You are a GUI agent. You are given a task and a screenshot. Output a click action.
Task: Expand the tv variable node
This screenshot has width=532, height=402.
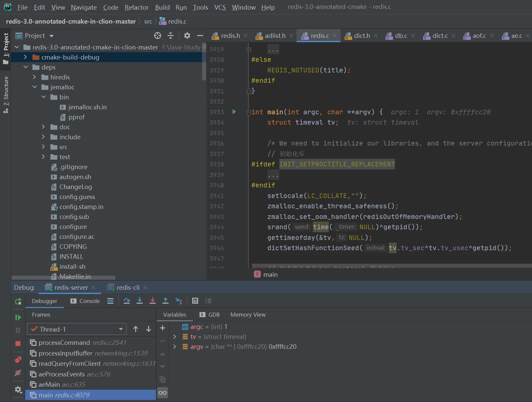tap(175, 337)
